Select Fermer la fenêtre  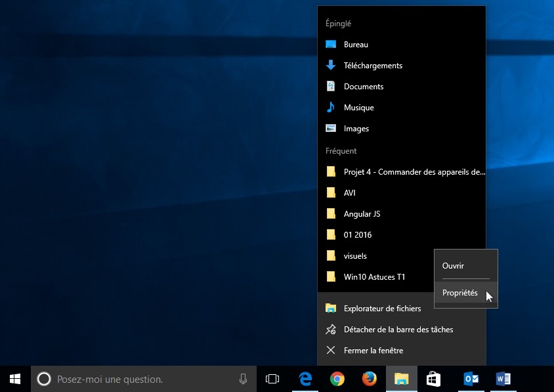tap(373, 351)
